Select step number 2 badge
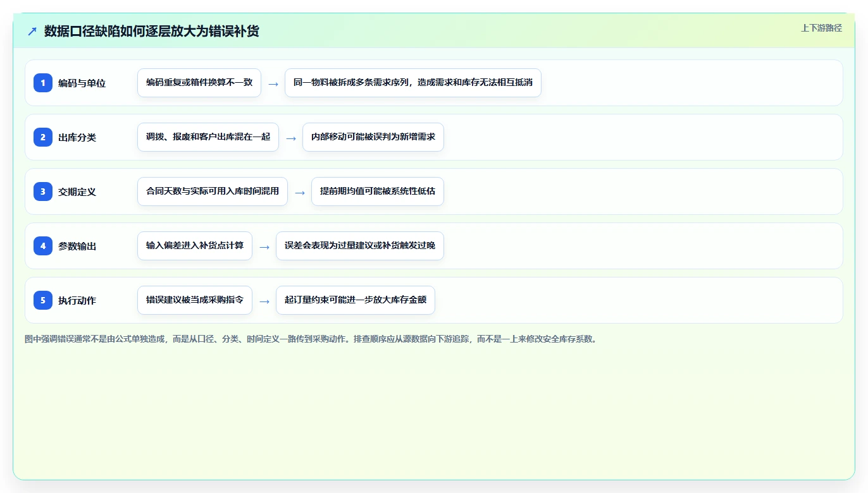The image size is (868, 493). [x=43, y=137]
